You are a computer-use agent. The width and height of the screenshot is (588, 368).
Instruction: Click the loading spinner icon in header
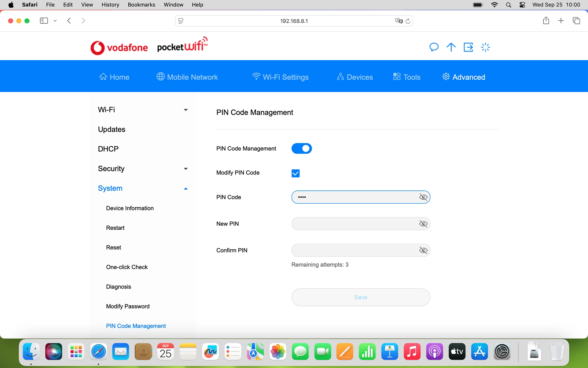pyautogui.click(x=485, y=47)
